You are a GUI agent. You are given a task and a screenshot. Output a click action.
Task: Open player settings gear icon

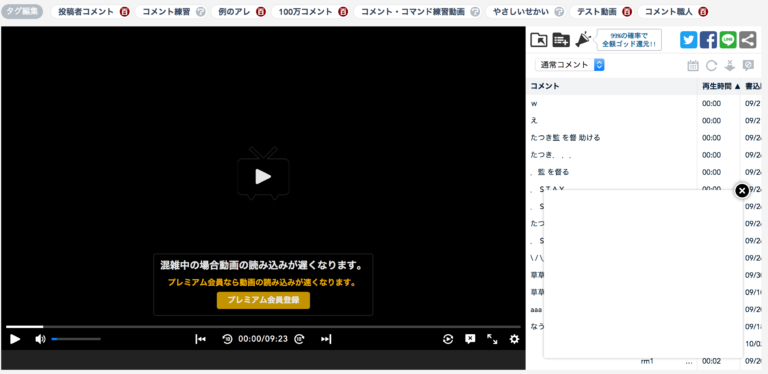click(514, 339)
